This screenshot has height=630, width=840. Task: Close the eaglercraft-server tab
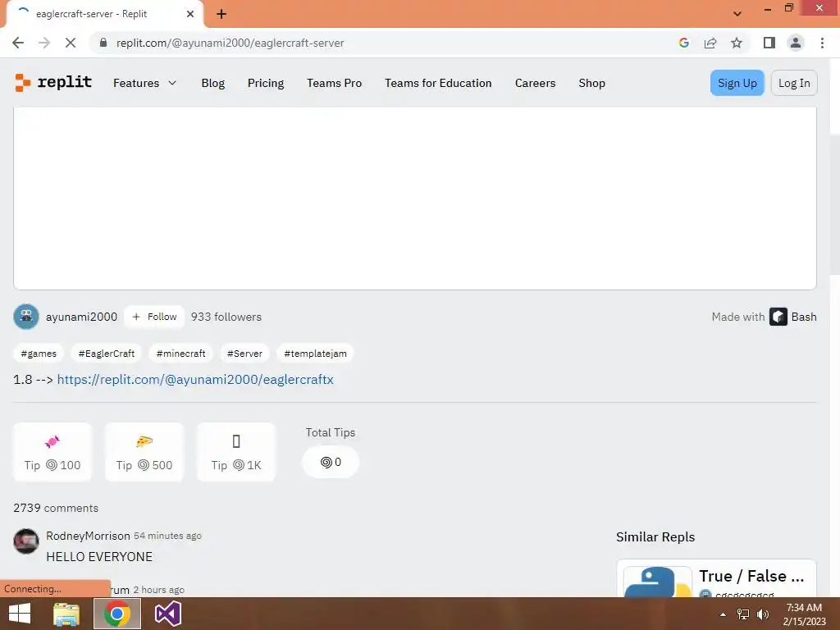tap(190, 14)
